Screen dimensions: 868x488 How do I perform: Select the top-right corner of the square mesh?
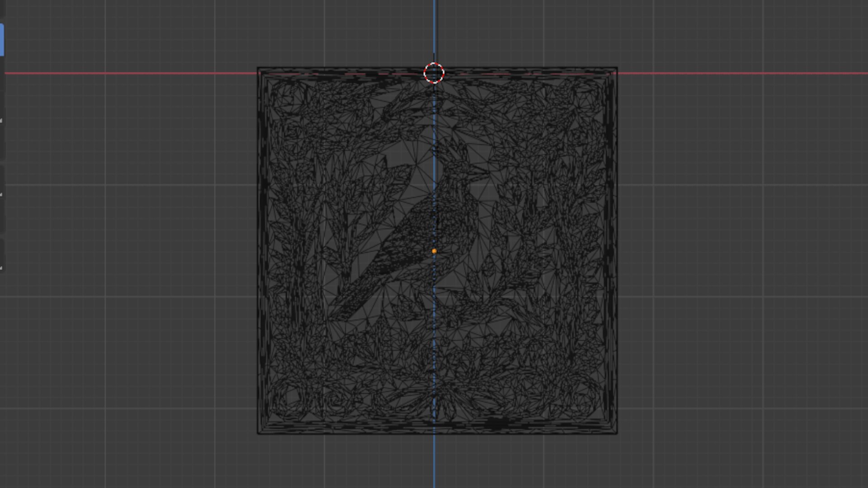[617, 69]
